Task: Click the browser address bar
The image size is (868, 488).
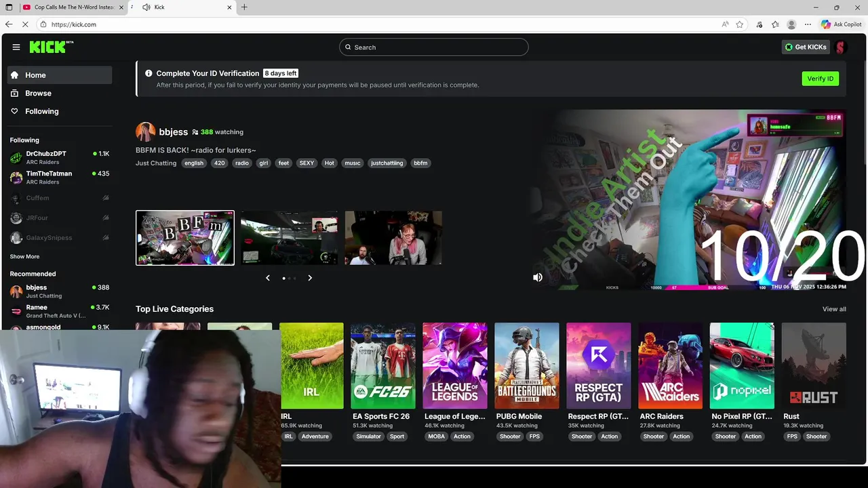Action: click(x=380, y=24)
